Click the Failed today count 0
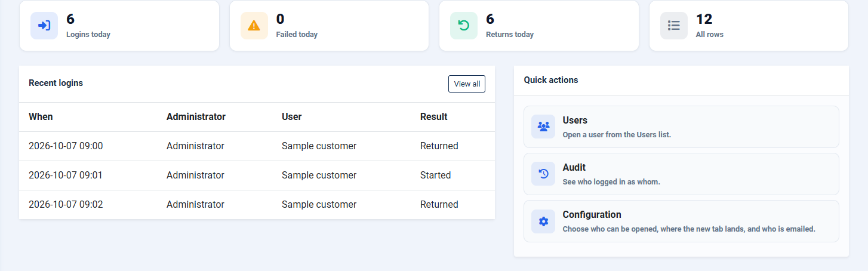This screenshot has height=271, width=868. point(281,19)
